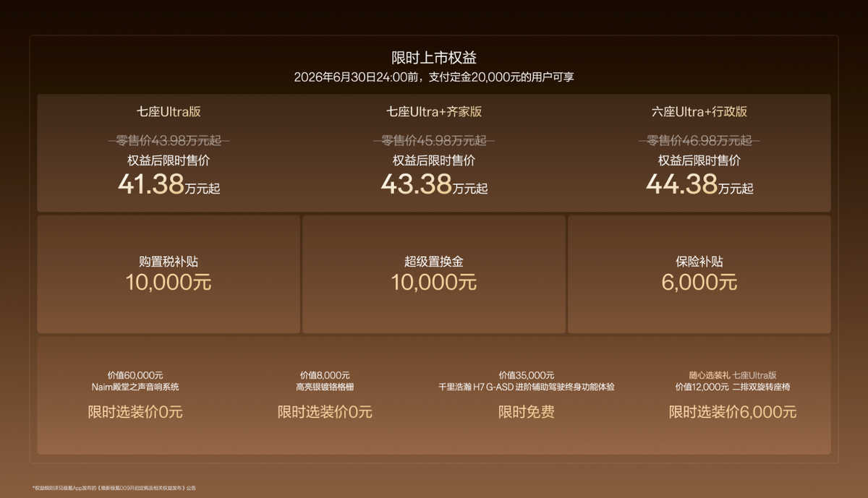Click '权益后限时售价' under 七座Ultra版
Viewport: 868px width, 498px height.
169,160
